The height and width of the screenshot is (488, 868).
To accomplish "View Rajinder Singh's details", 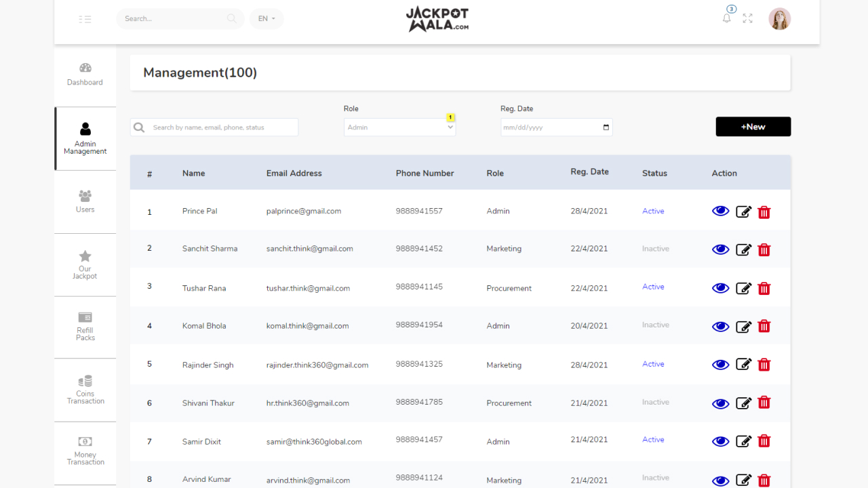I will (x=721, y=365).
